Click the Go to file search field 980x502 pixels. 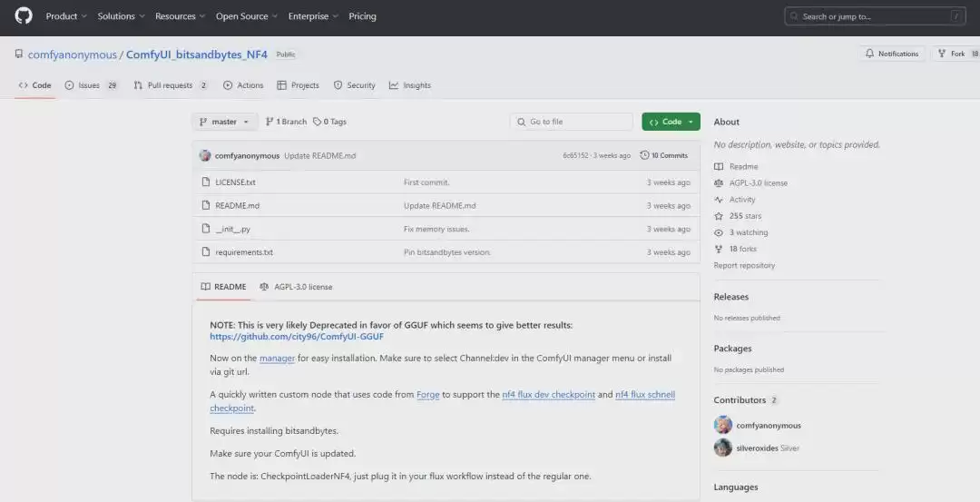coord(572,122)
